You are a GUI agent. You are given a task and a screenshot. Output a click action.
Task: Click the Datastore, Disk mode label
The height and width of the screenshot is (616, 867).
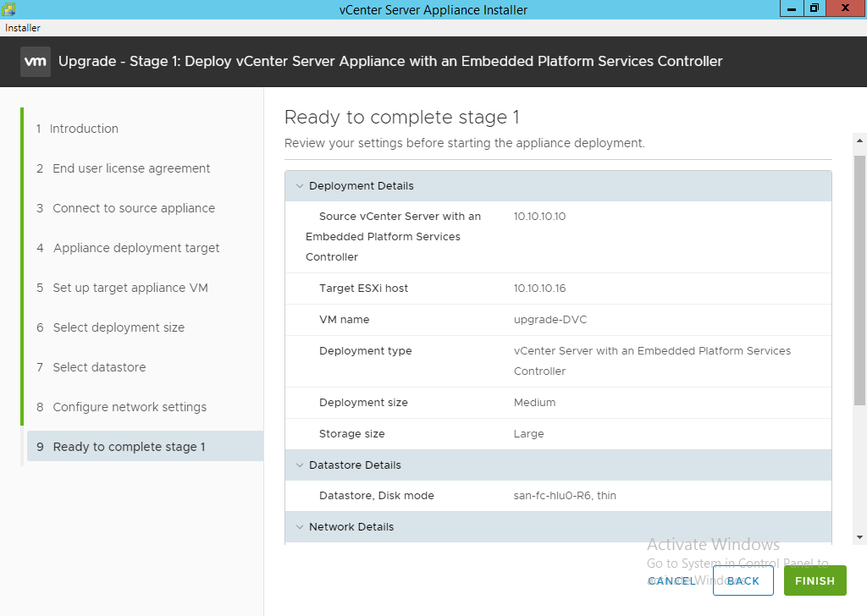click(x=377, y=496)
